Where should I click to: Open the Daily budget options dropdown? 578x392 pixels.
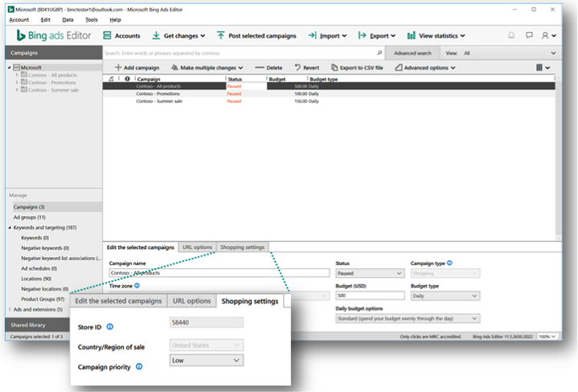408,318
